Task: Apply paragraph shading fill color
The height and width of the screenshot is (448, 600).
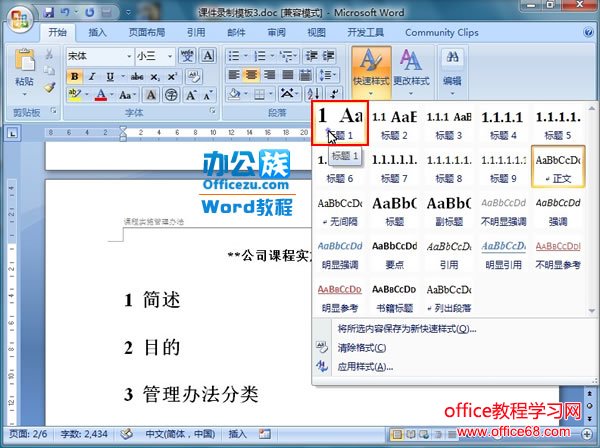Action: coord(234,94)
